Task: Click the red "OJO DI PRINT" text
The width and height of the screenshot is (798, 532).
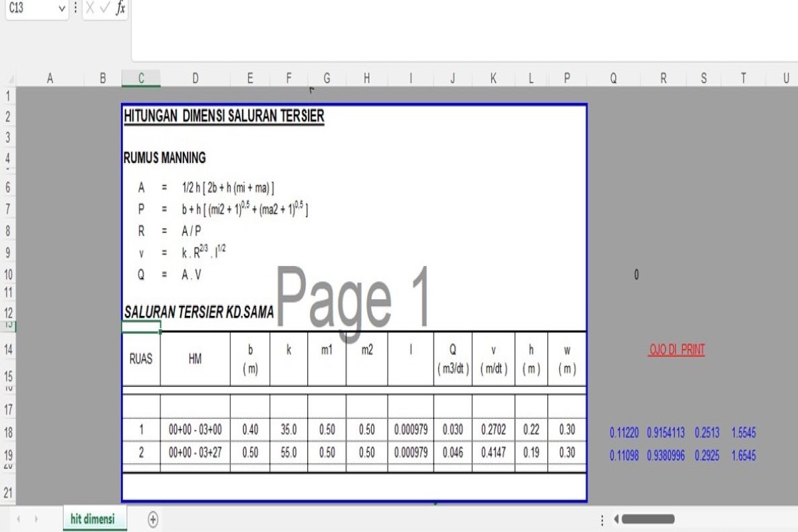Action: click(x=676, y=350)
